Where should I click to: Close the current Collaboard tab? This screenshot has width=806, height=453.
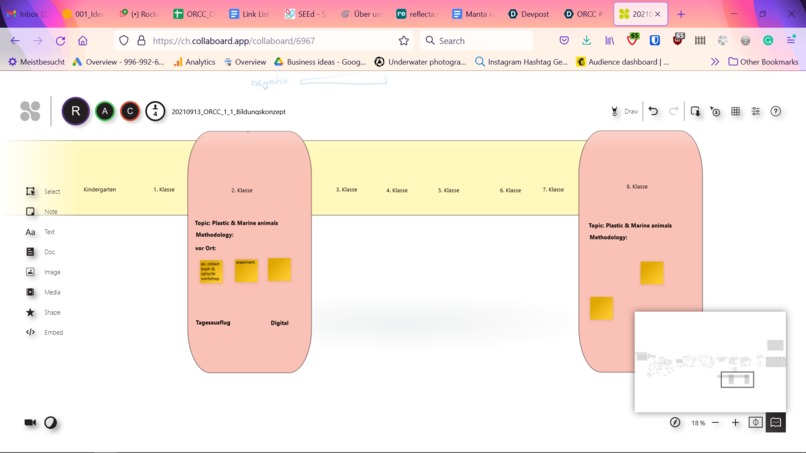[657, 14]
